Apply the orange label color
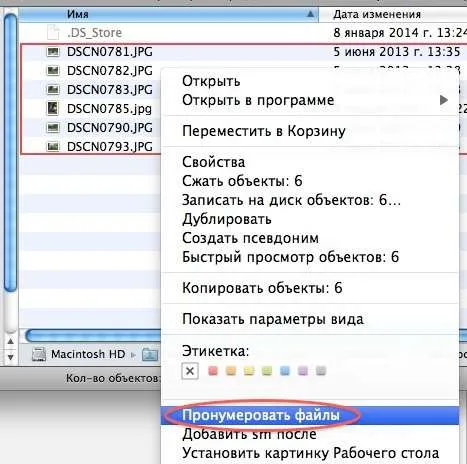467x464 pixels. click(231, 371)
